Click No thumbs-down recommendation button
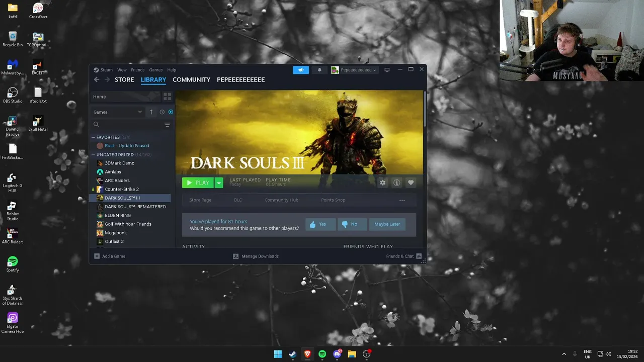Screen dimensions: 644x362 pyautogui.click(x=352, y=224)
